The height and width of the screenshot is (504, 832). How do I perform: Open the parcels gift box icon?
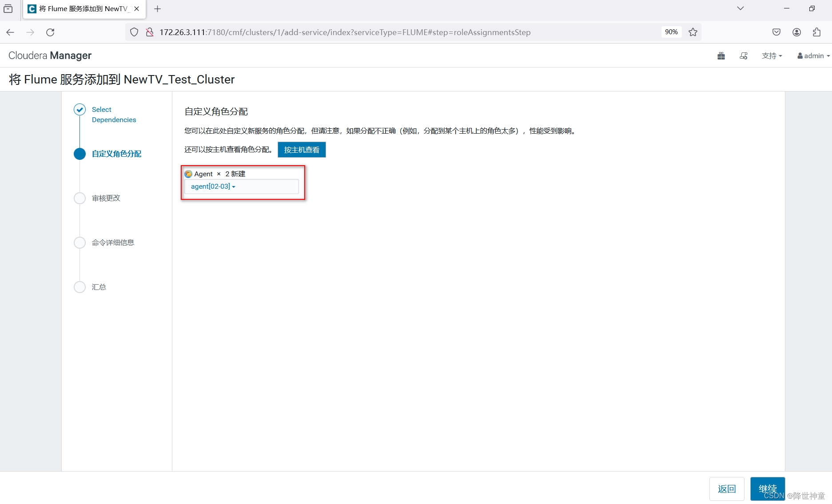click(721, 56)
